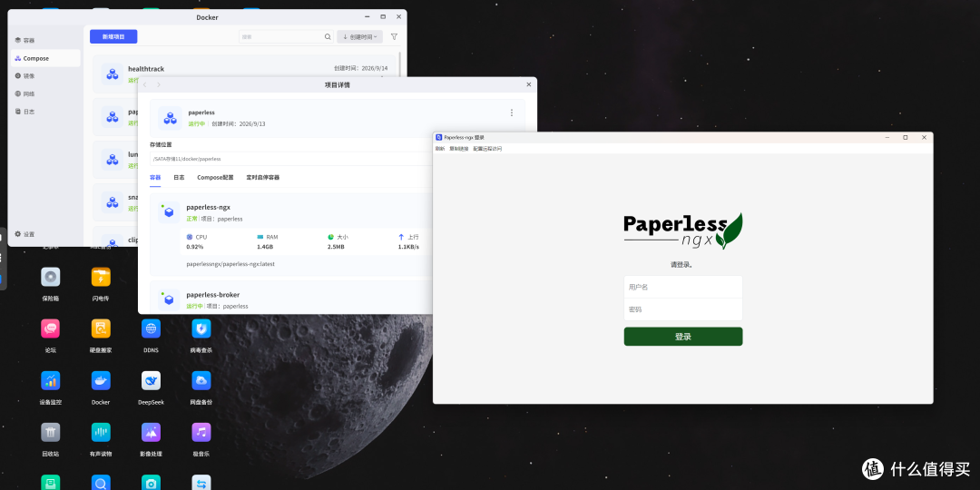Focus the 密码 input field
980x490 pixels.
(683, 309)
